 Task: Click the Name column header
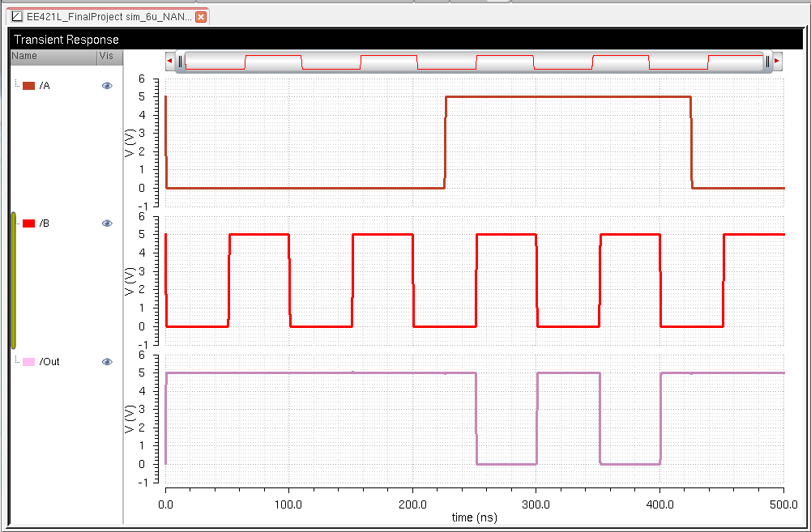click(x=24, y=56)
